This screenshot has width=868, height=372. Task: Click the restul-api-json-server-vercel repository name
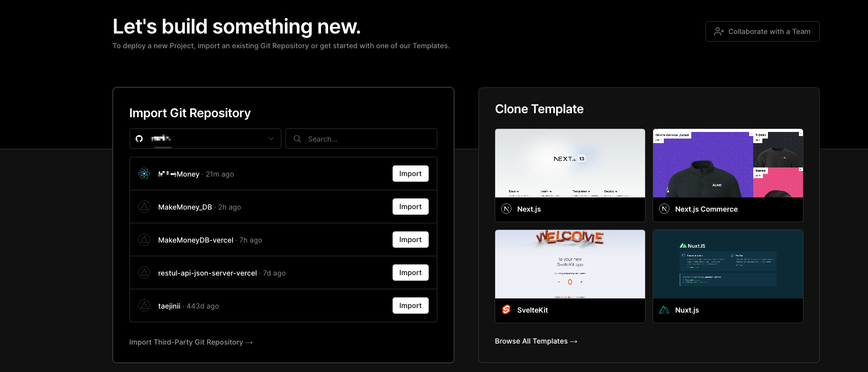point(207,273)
